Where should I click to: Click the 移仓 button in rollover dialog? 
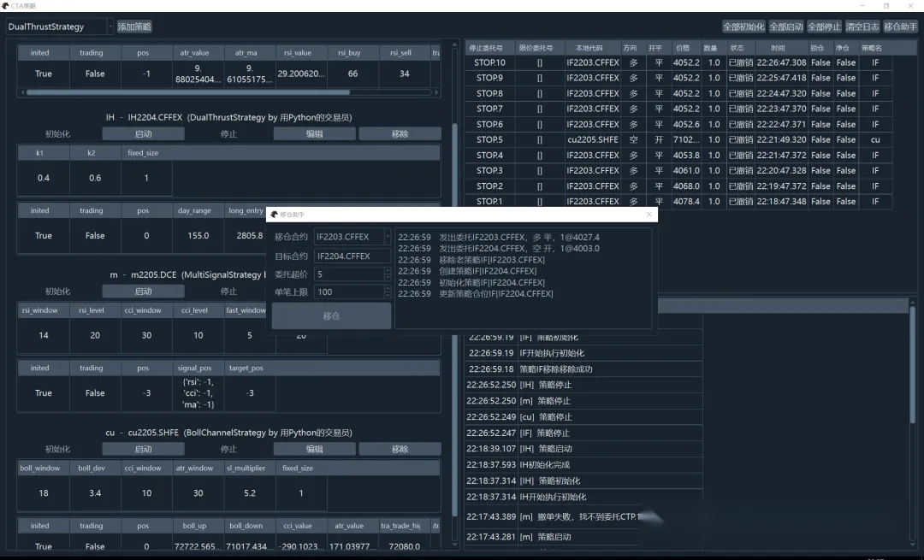[331, 316]
